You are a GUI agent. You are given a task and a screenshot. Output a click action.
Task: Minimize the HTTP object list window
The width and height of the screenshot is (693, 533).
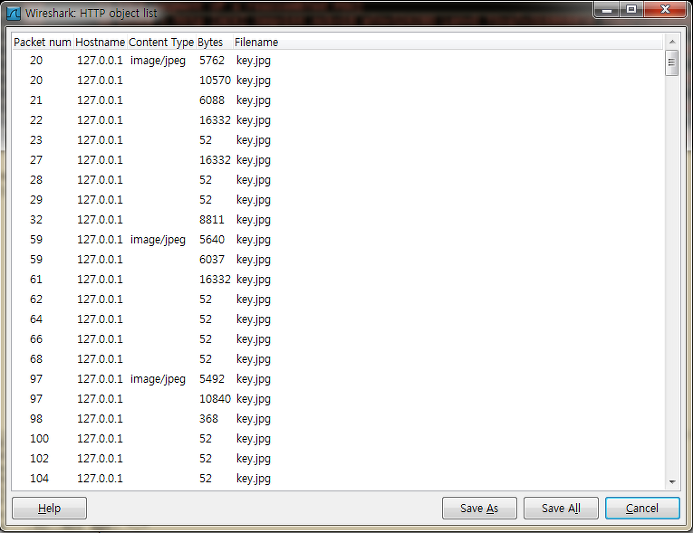point(607,9)
